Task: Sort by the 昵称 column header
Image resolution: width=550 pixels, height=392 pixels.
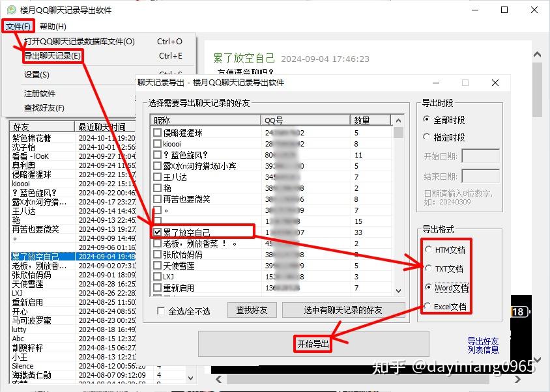Action: click(x=205, y=120)
